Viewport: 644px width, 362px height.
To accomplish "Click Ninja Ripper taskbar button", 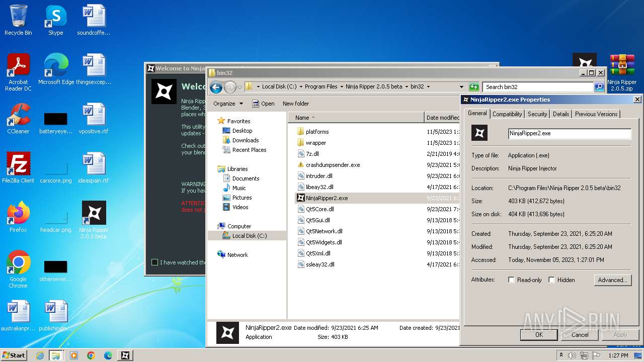I will point(125,355).
